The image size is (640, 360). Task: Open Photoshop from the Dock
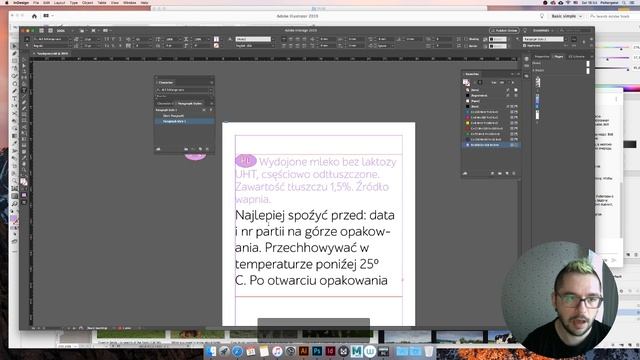(x=317, y=351)
